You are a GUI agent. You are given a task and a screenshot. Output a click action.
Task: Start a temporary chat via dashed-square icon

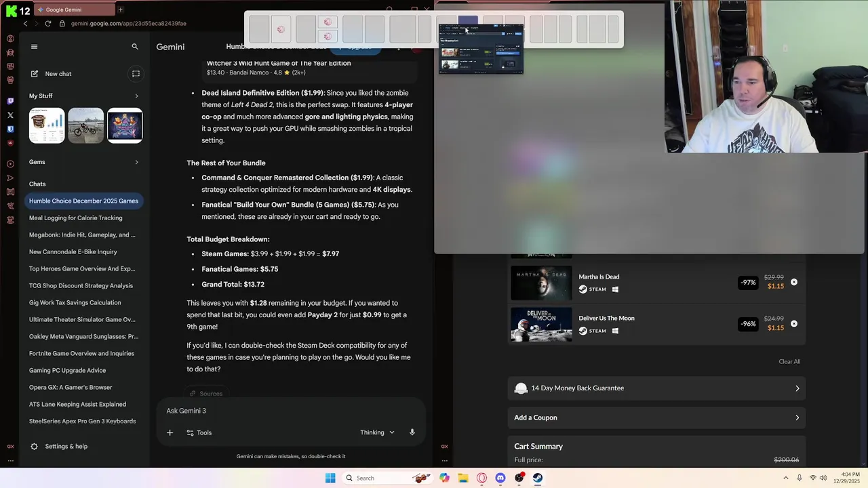coord(136,74)
